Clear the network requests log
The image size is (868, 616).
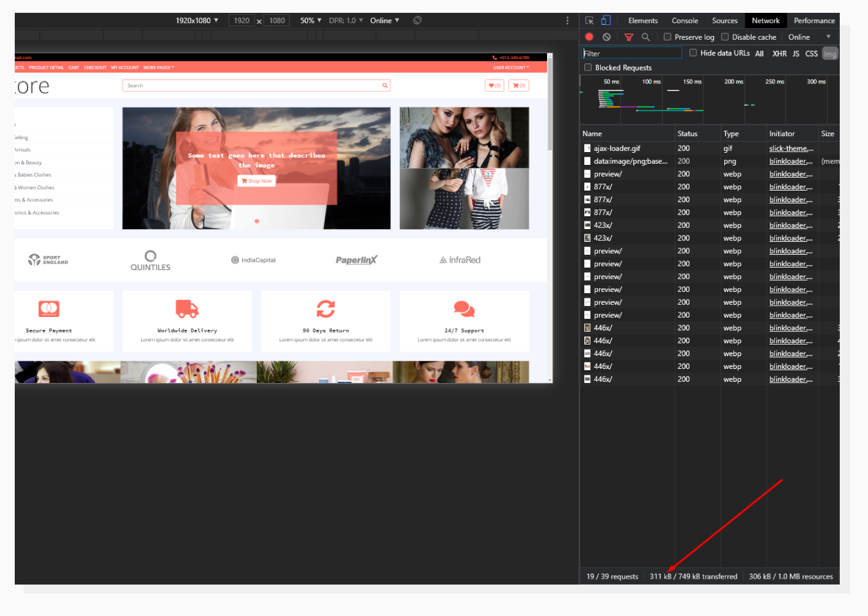(x=606, y=37)
